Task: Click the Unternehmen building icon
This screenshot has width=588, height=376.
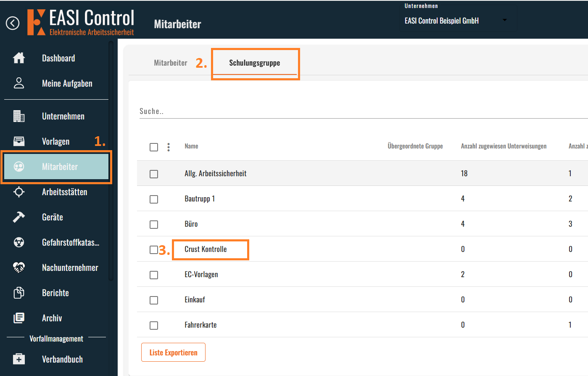Action: (x=19, y=116)
